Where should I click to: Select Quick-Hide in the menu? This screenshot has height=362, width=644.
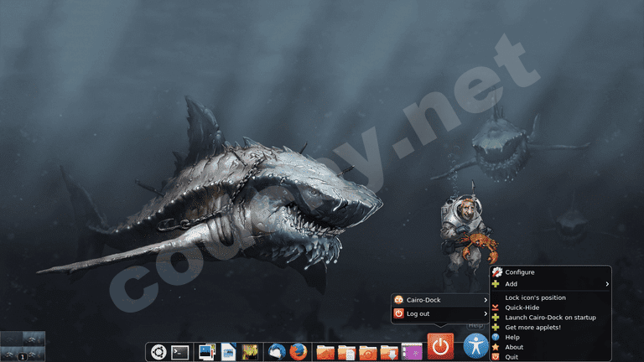[x=550, y=308]
